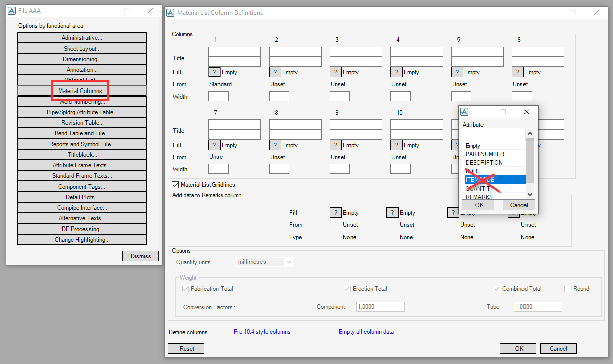
Task: Click the Fill '?' button for column 5
Action: (x=457, y=72)
